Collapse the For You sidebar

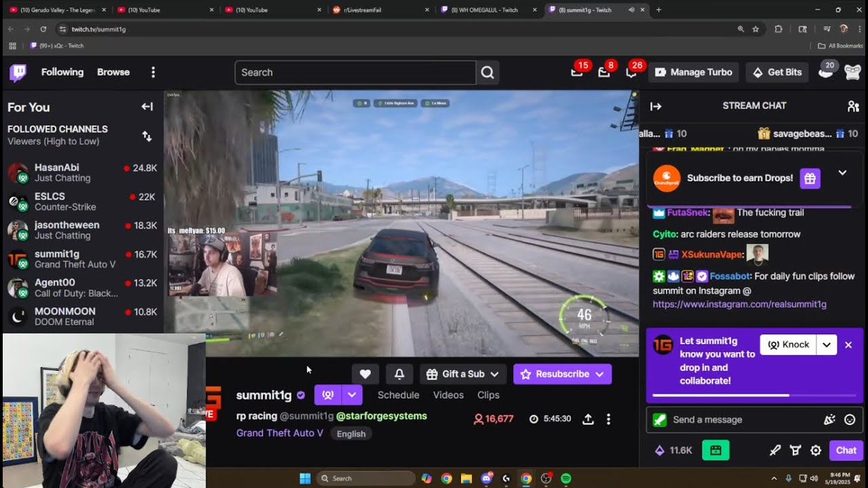[x=147, y=106]
